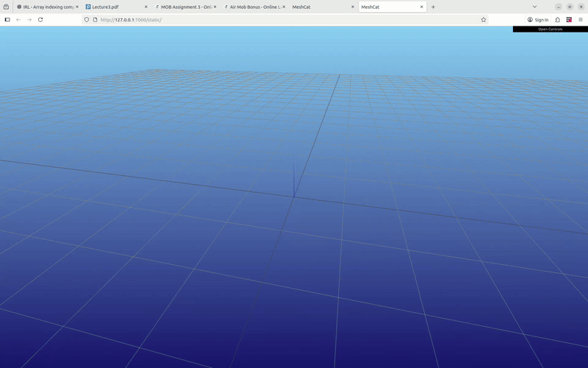
Task: Go forward one page
Action: [29, 20]
